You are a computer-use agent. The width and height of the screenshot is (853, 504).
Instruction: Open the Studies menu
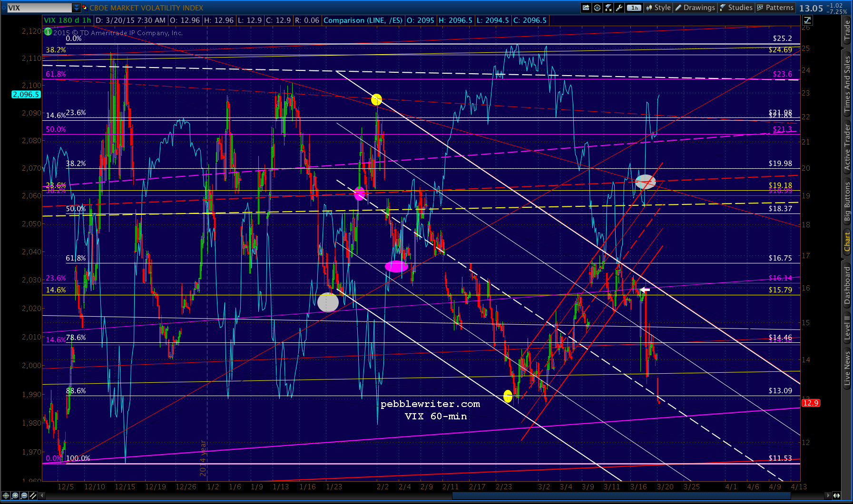736,8
